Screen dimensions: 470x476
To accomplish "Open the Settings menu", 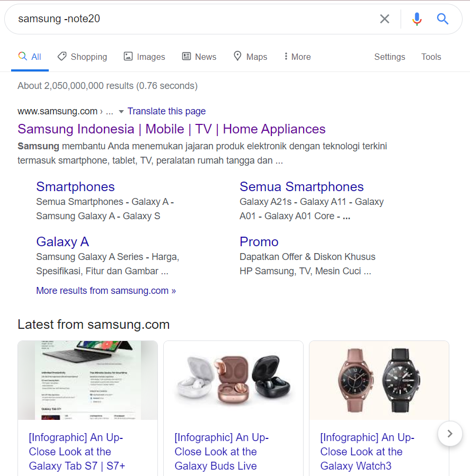I will pyautogui.click(x=389, y=57).
